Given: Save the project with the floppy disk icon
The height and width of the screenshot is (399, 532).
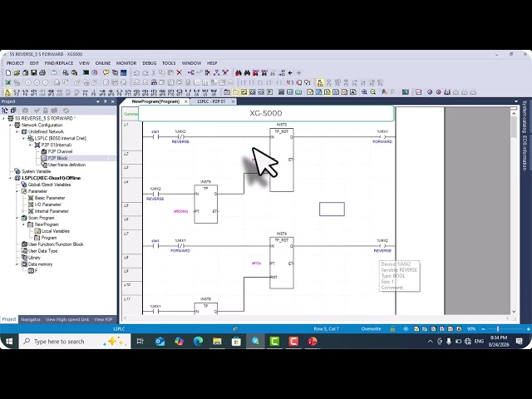Looking at the screenshot, I should pos(33,72).
